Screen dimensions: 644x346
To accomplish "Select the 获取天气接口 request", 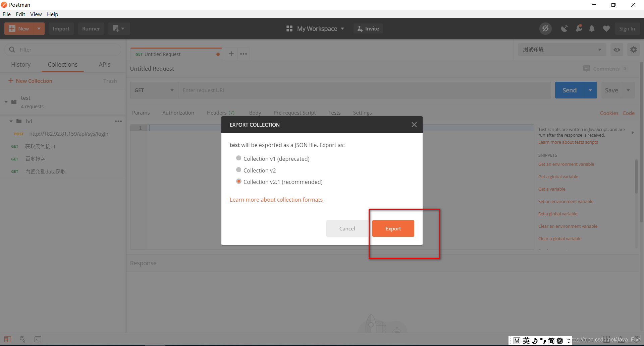I will [x=63, y=146].
